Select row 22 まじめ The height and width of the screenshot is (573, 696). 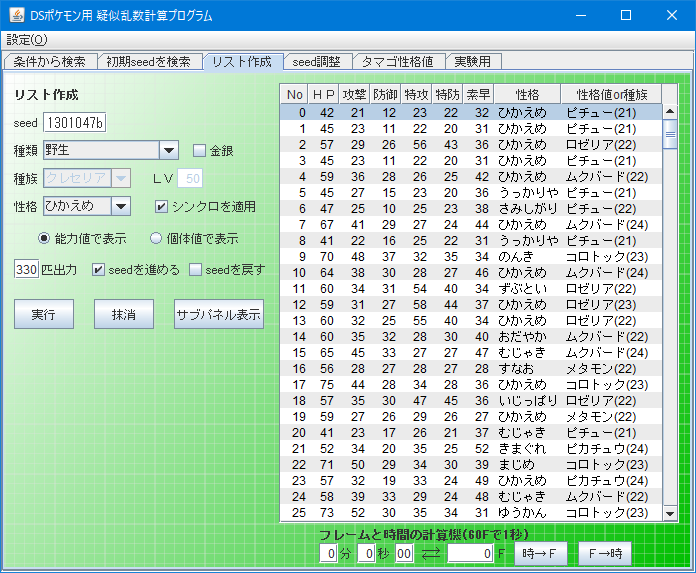[471, 464]
